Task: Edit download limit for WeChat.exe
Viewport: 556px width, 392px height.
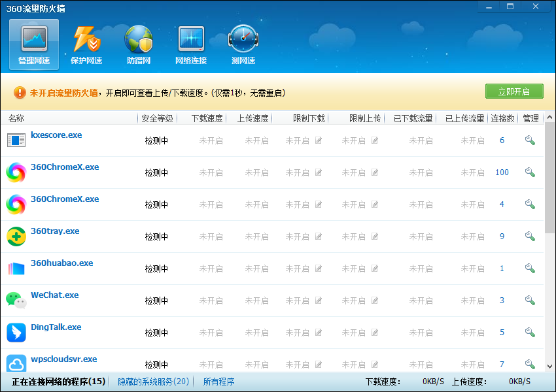Action: 319,301
